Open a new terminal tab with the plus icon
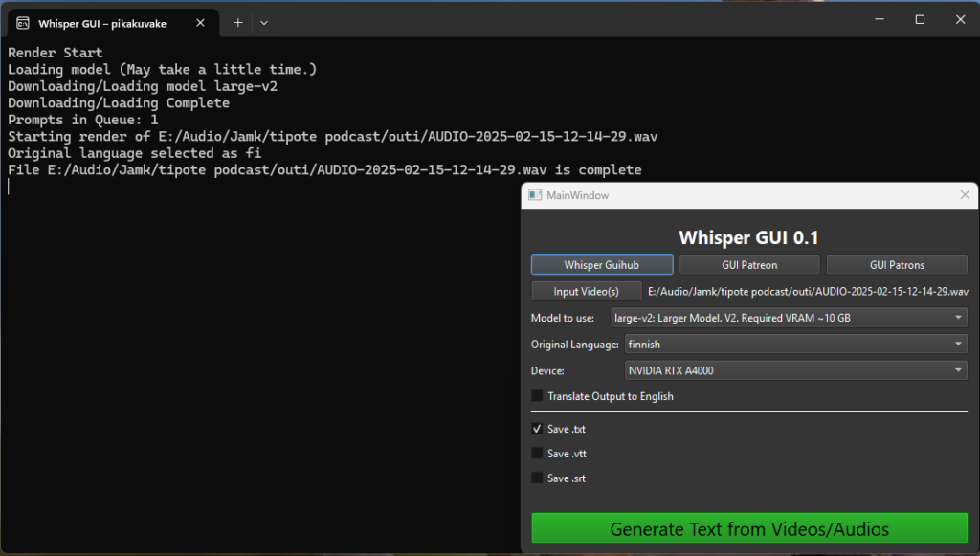Viewport: 980px width, 556px height. [x=238, y=23]
